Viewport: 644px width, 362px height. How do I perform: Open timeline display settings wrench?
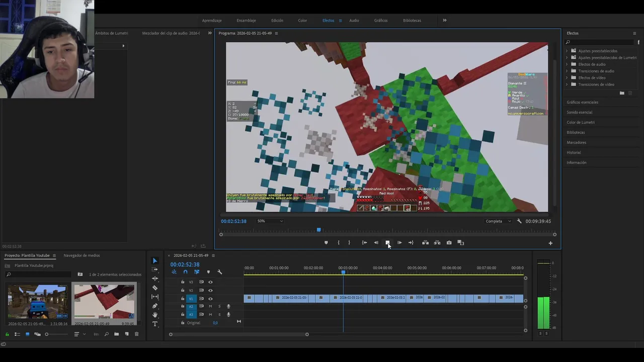coord(220,272)
